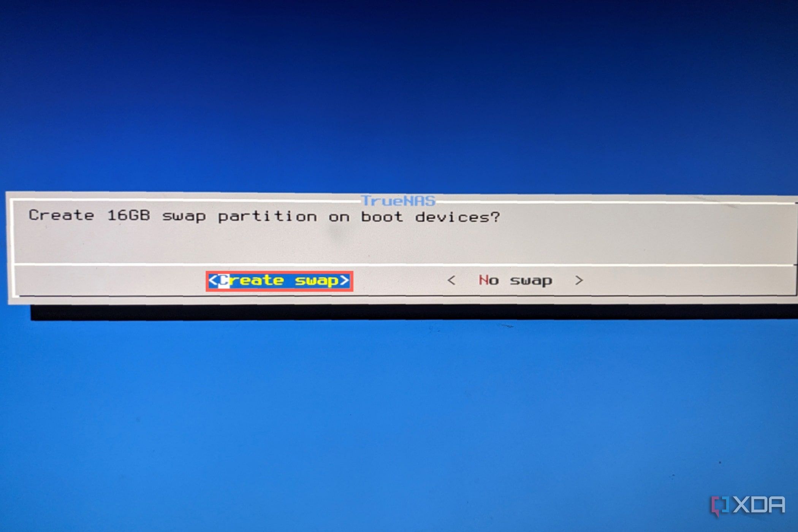
Task: Click the swap partition question text
Action: 264,216
